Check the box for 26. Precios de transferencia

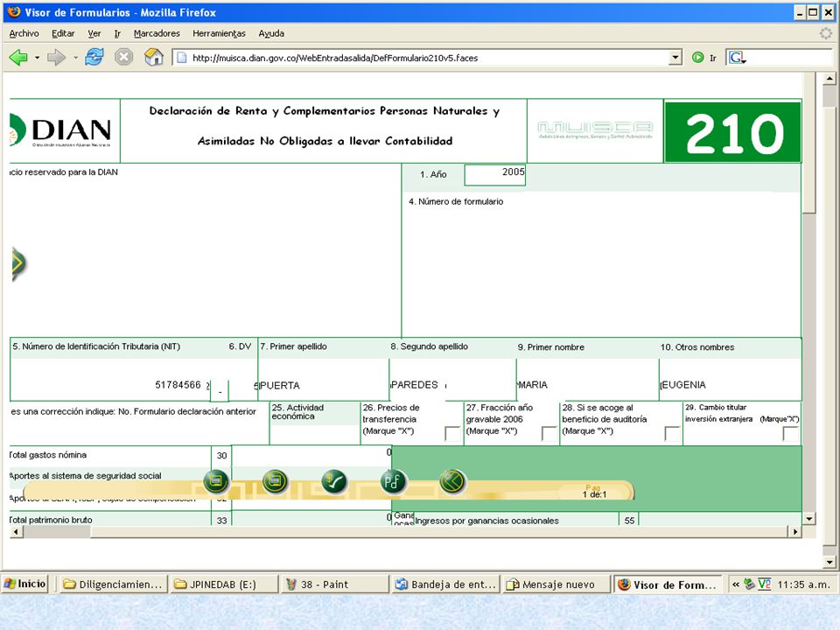pyautogui.click(x=452, y=433)
